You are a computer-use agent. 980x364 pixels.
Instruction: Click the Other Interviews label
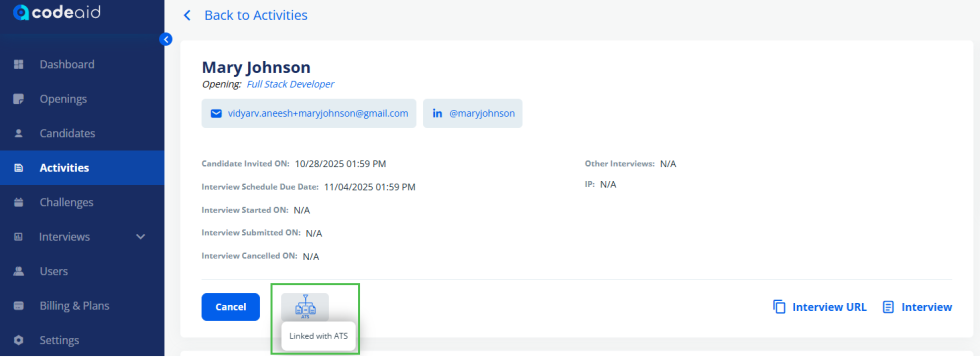click(620, 164)
